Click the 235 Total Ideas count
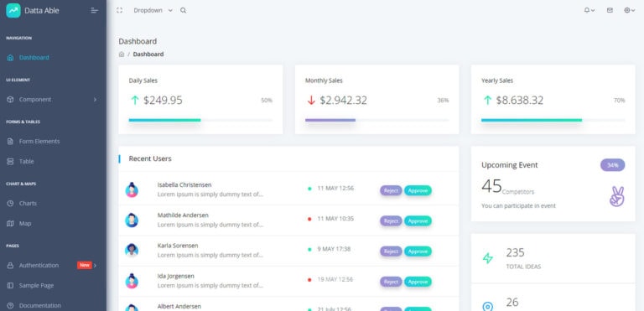The image size is (644, 311). tap(515, 252)
